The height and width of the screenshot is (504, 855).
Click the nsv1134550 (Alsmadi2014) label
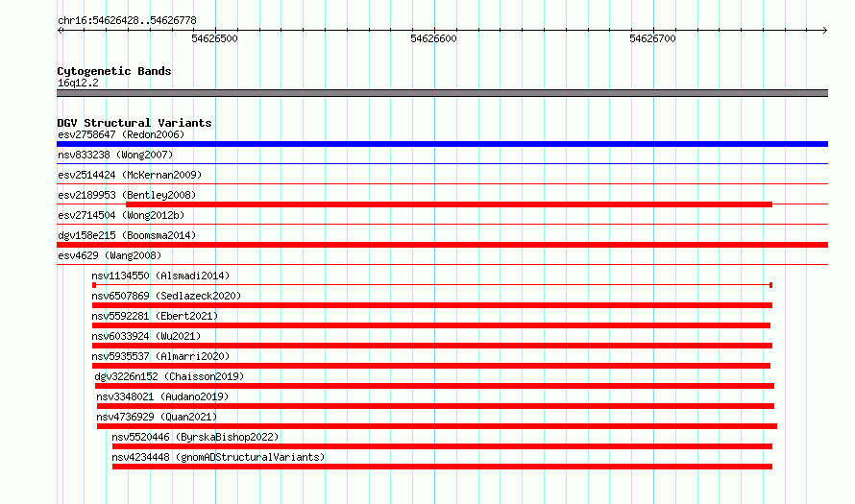point(160,276)
